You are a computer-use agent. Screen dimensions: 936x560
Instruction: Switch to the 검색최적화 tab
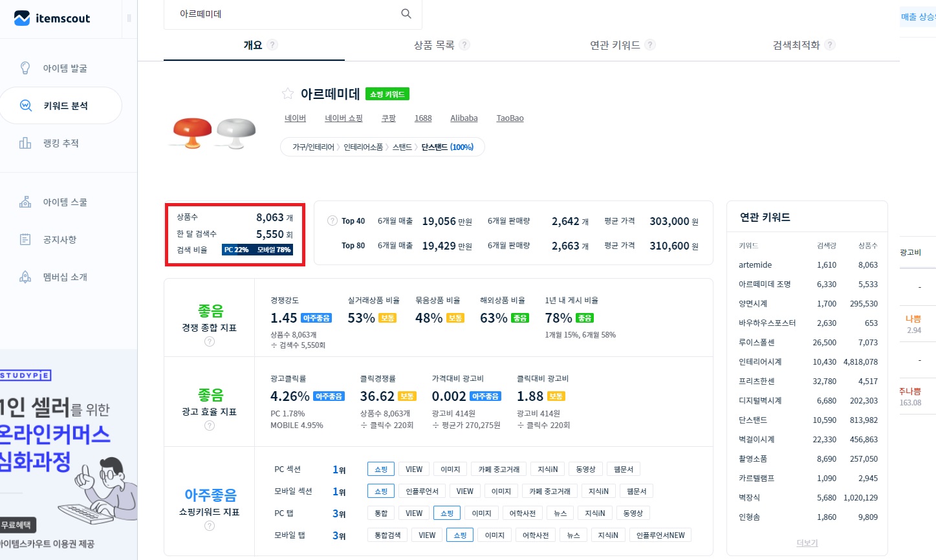tap(796, 45)
